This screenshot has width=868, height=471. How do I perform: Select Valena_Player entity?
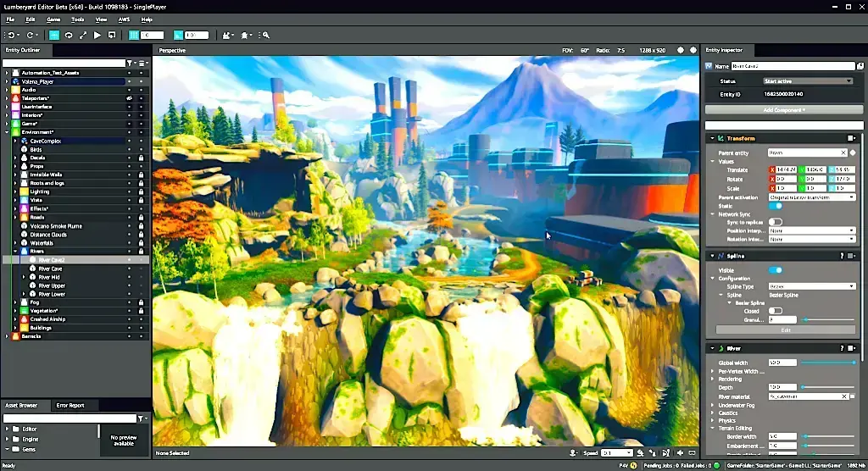pyautogui.click(x=37, y=81)
